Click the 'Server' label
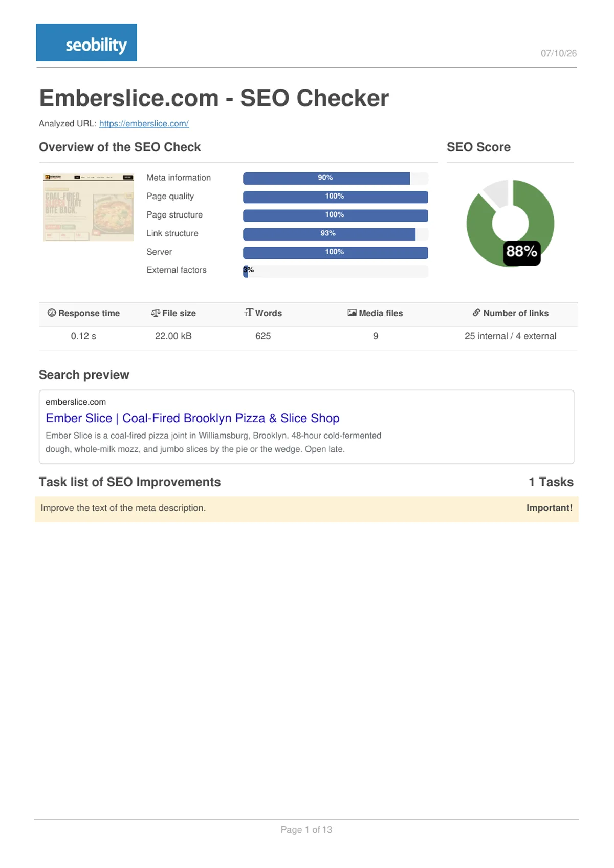 [159, 252]
